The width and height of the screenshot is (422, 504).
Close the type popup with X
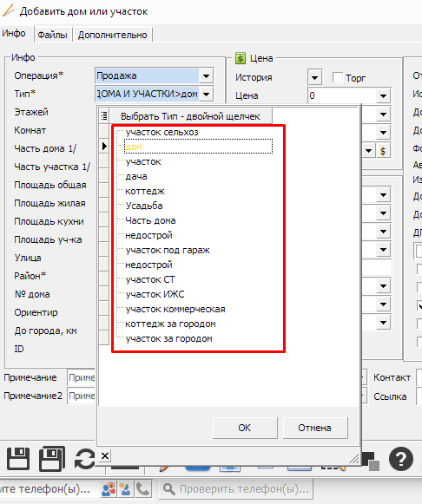pos(105,455)
